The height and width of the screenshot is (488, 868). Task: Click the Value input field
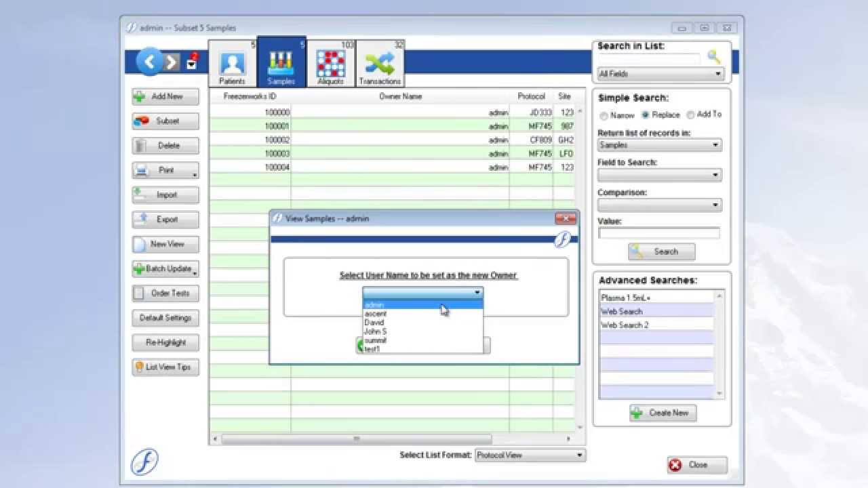tap(658, 233)
